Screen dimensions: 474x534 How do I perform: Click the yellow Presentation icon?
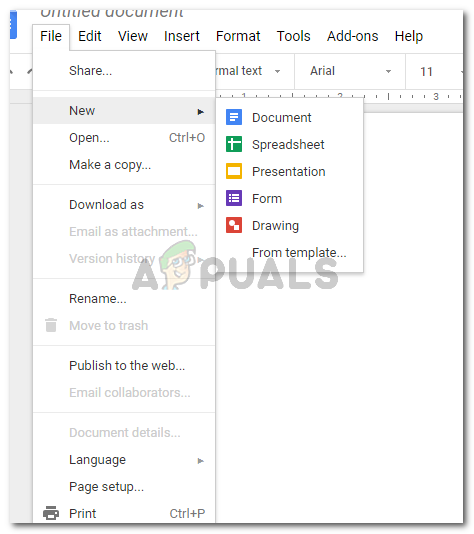click(x=234, y=171)
